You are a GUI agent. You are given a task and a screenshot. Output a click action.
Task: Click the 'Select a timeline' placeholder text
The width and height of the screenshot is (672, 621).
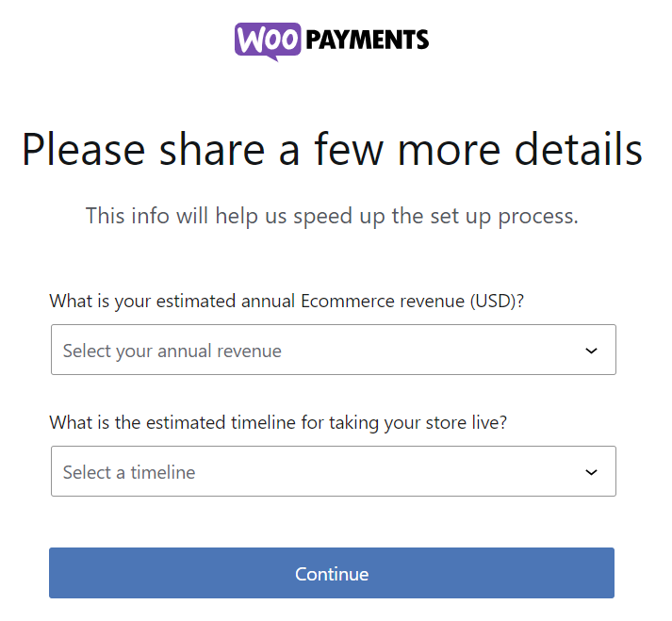[129, 472]
